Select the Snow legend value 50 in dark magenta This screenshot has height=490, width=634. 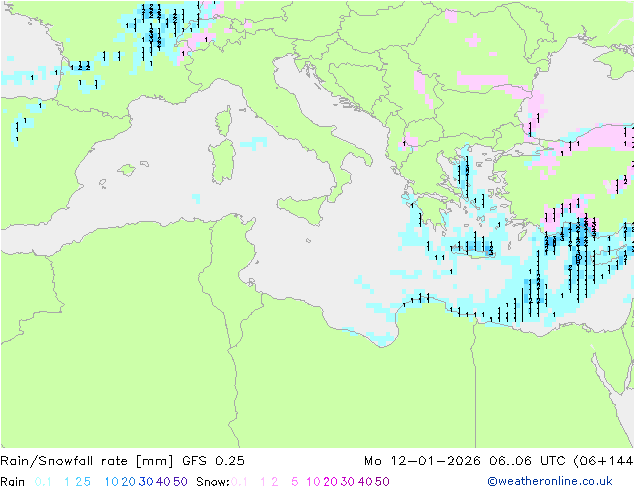tap(382, 482)
